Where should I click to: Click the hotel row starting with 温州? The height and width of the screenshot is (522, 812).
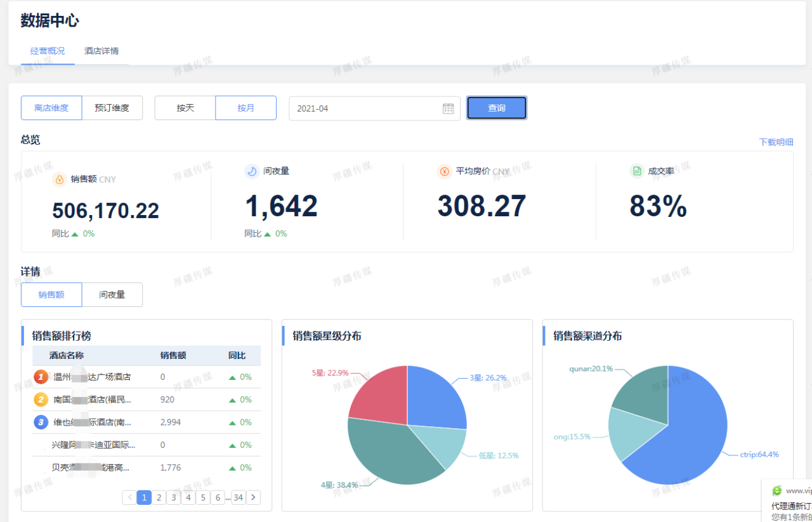click(x=147, y=377)
